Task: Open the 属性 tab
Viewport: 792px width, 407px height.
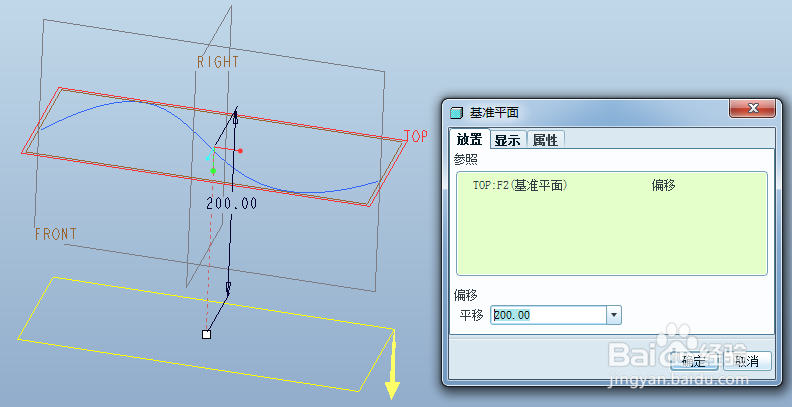Action: click(x=546, y=140)
